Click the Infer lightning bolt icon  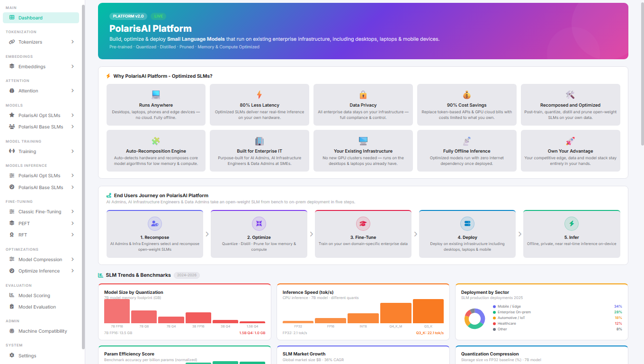tap(572, 224)
